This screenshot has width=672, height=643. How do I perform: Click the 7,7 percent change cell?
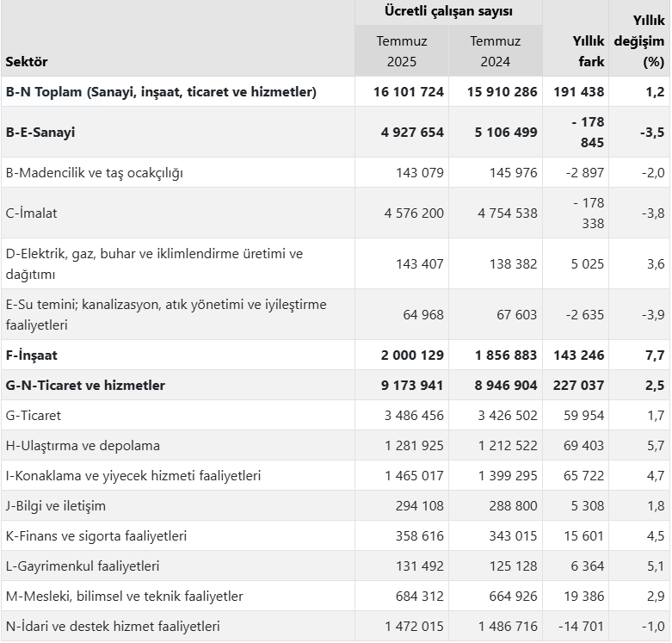tap(654, 355)
